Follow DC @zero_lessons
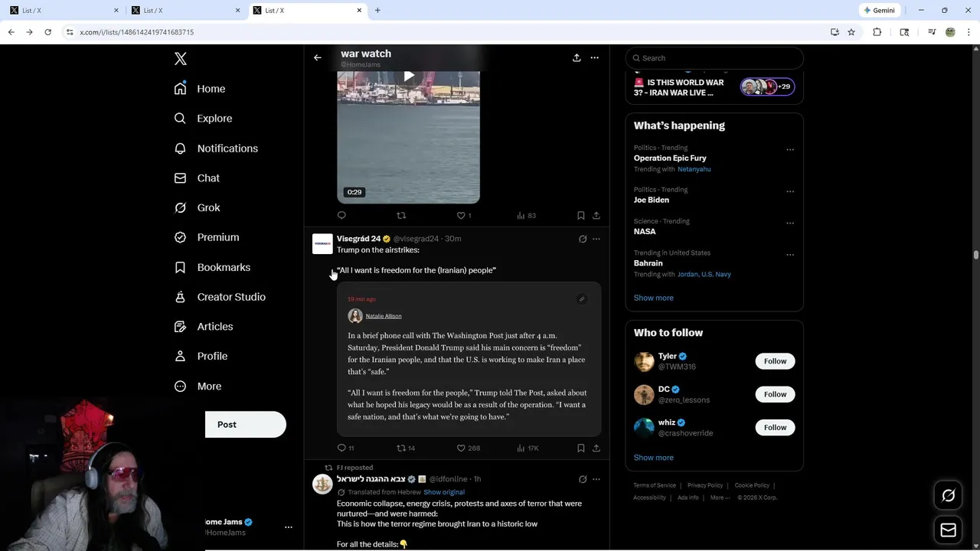980x551 pixels. (x=775, y=394)
